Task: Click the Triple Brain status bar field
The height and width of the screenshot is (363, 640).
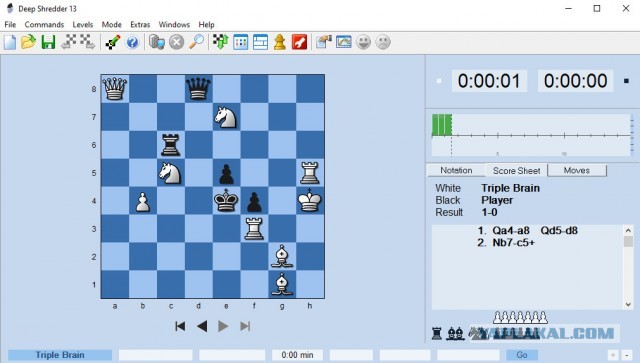Action: tap(60, 355)
